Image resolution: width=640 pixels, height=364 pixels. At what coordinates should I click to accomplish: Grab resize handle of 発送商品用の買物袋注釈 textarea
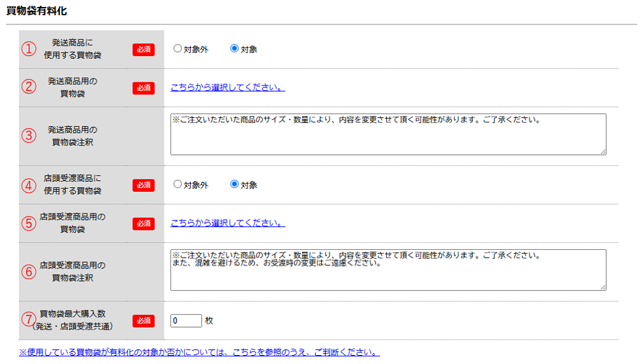[x=602, y=151]
